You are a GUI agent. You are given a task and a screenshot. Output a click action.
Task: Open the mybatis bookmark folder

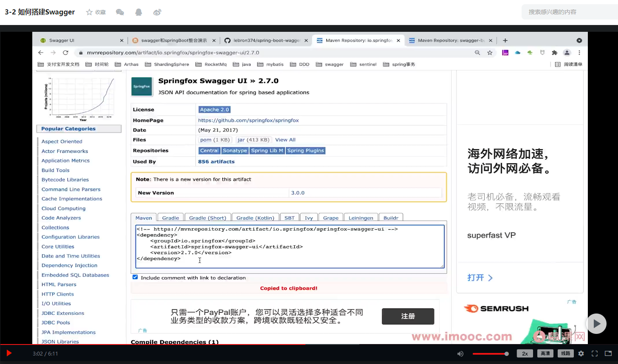click(270, 64)
